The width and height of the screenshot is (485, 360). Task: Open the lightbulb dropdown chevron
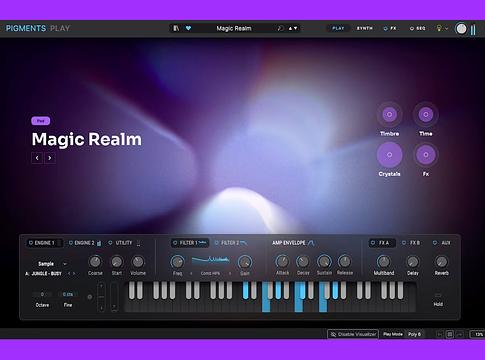[x=446, y=29]
